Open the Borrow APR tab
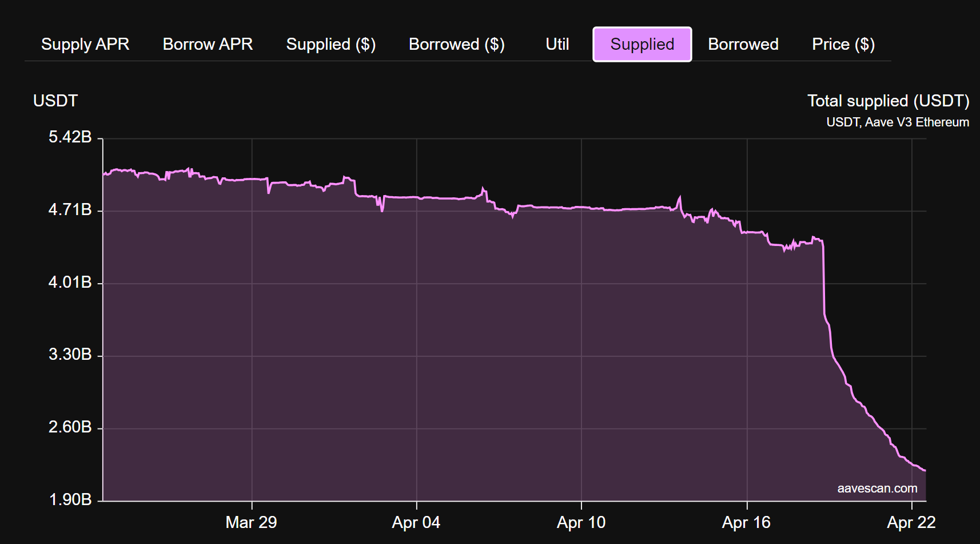This screenshot has width=980, height=544. [208, 44]
